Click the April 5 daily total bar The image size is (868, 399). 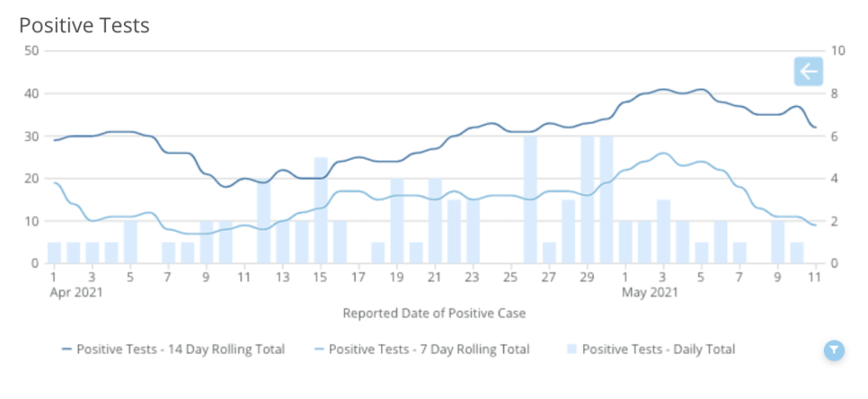pos(131,243)
